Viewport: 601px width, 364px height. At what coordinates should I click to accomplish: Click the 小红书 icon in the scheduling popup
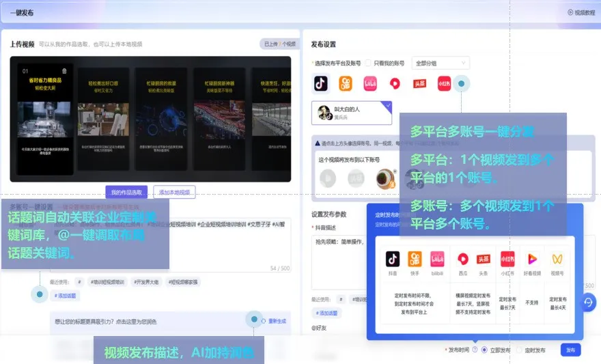(507, 259)
